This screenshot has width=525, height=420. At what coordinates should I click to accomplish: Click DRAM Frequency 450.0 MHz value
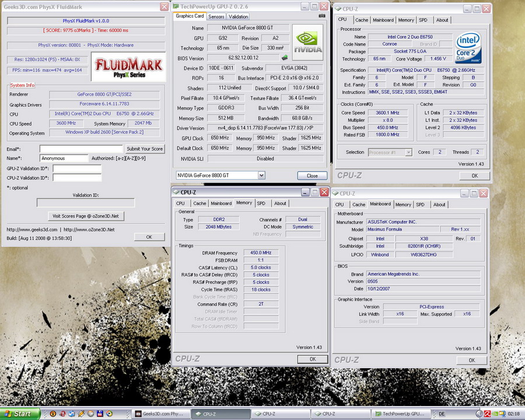pyautogui.click(x=261, y=253)
